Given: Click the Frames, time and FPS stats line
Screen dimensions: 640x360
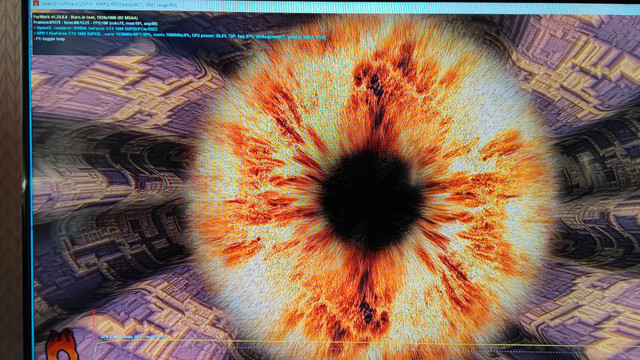Looking at the screenshot, I should pos(95,23).
